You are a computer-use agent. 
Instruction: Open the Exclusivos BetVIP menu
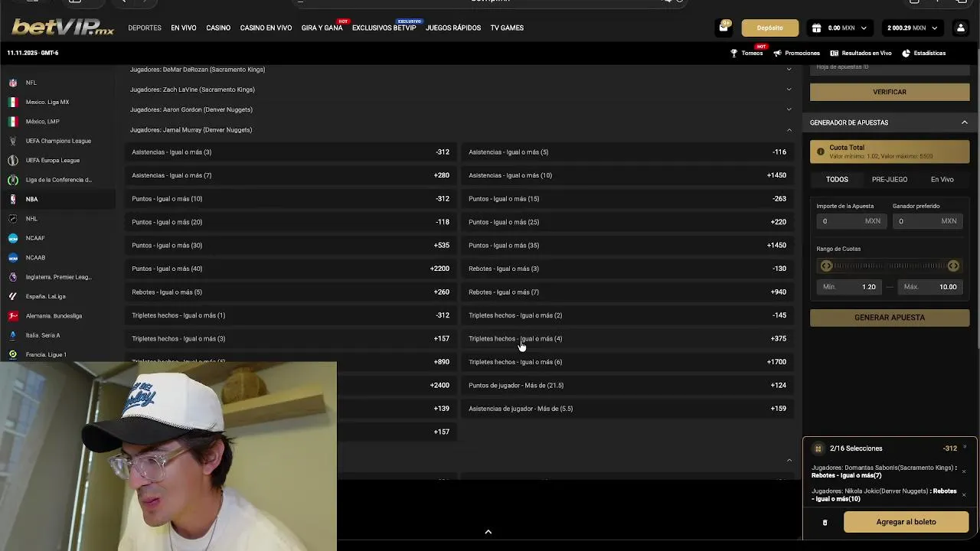tap(384, 28)
